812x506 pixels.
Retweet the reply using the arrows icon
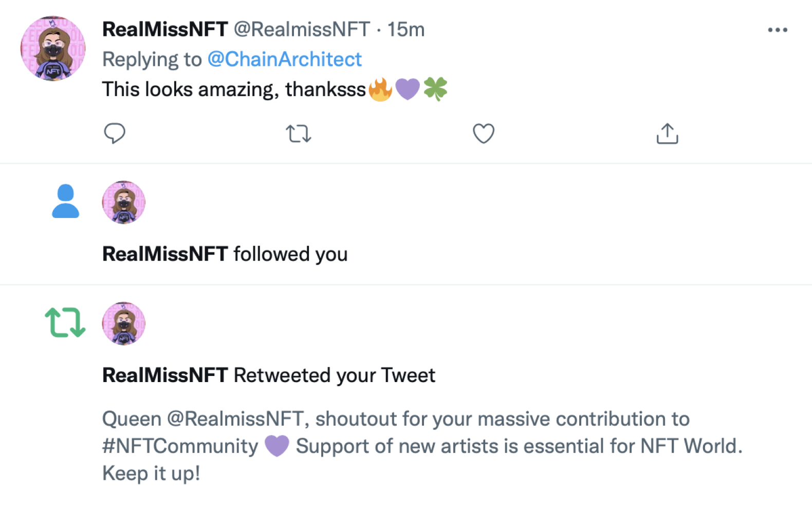[x=299, y=134]
